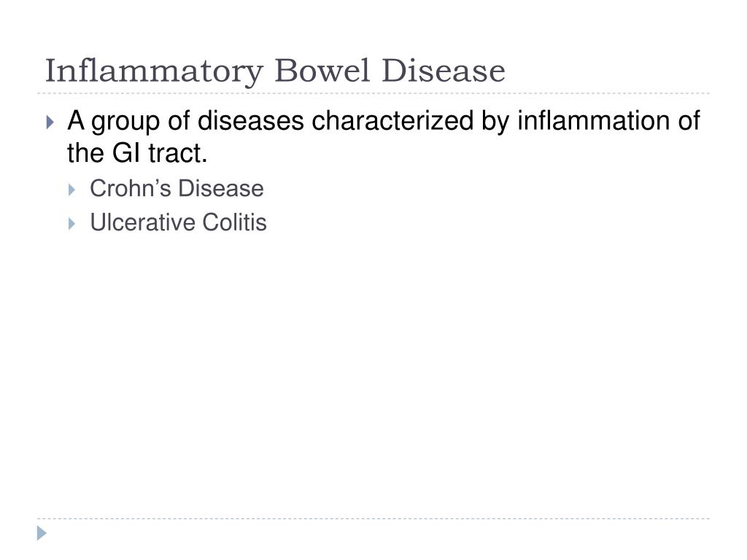Viewport: 747px width, 560px height.
Task: Select the "Crohn's Disease" sub-bullet text
Action: pyautogui.click(x=177, y=189)
